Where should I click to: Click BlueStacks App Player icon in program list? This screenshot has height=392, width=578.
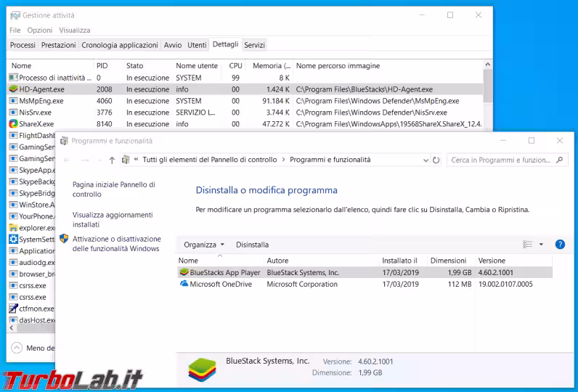[184, 273]
